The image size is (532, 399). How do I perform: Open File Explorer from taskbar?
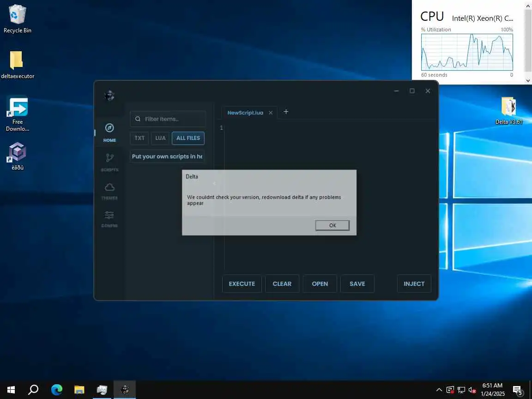[x=79, y=389]
